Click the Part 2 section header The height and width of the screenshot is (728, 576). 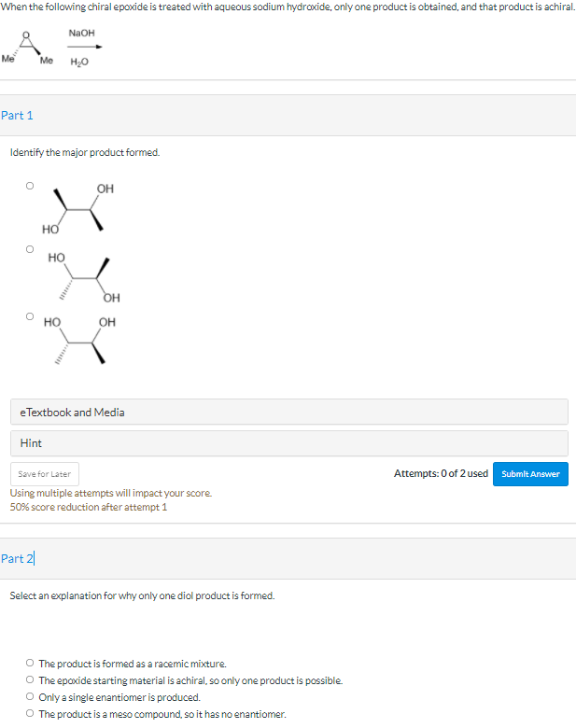click(x=18, y=558)
